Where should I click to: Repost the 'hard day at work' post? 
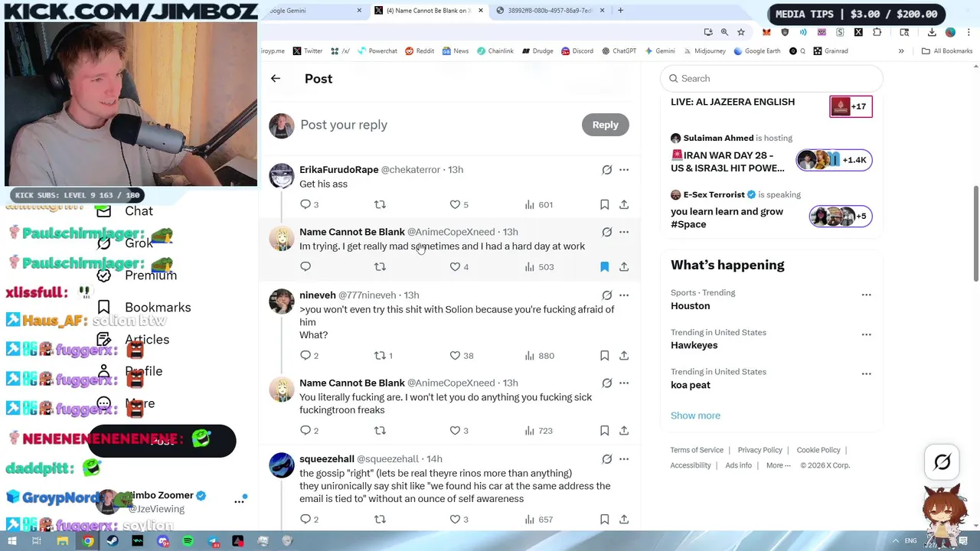(x=380, y=266)
